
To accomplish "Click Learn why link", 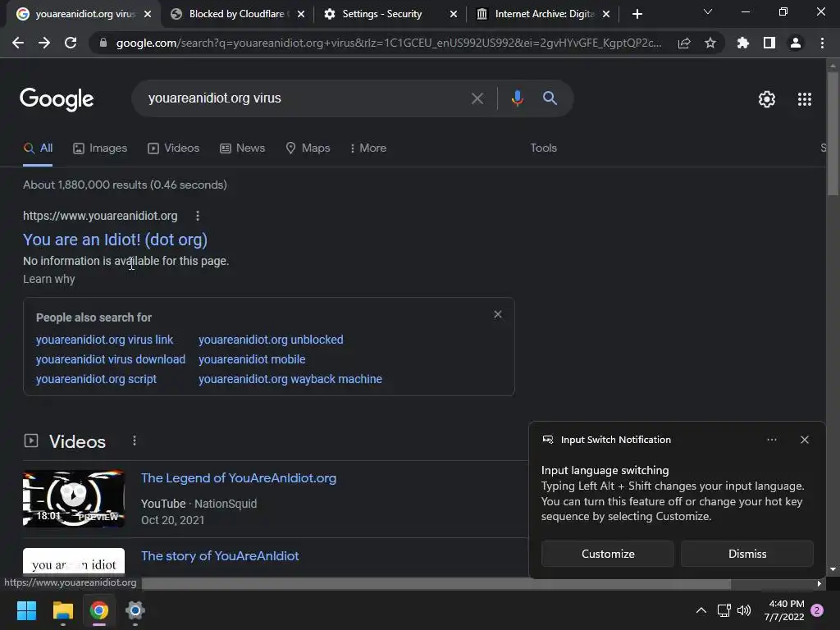I will click(48, 279).
